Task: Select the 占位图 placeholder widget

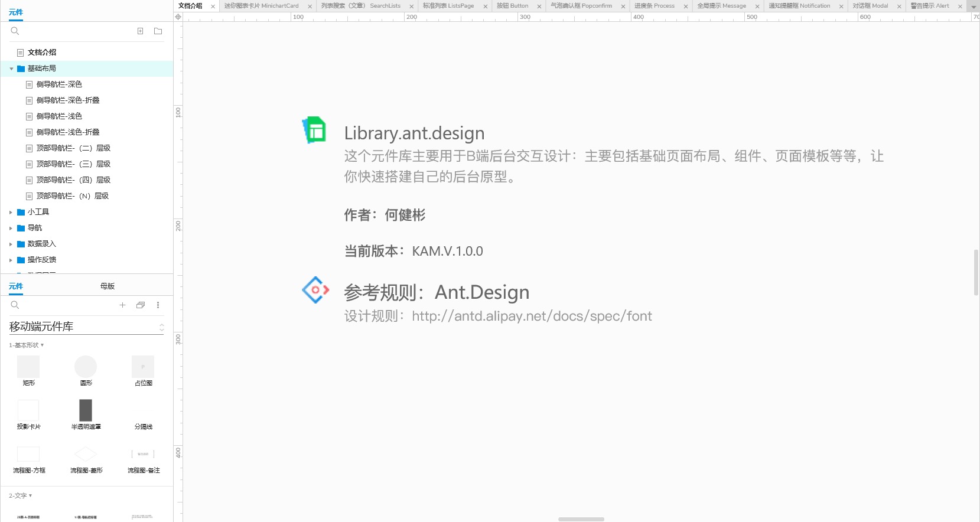Action: (x=143, y=371)
